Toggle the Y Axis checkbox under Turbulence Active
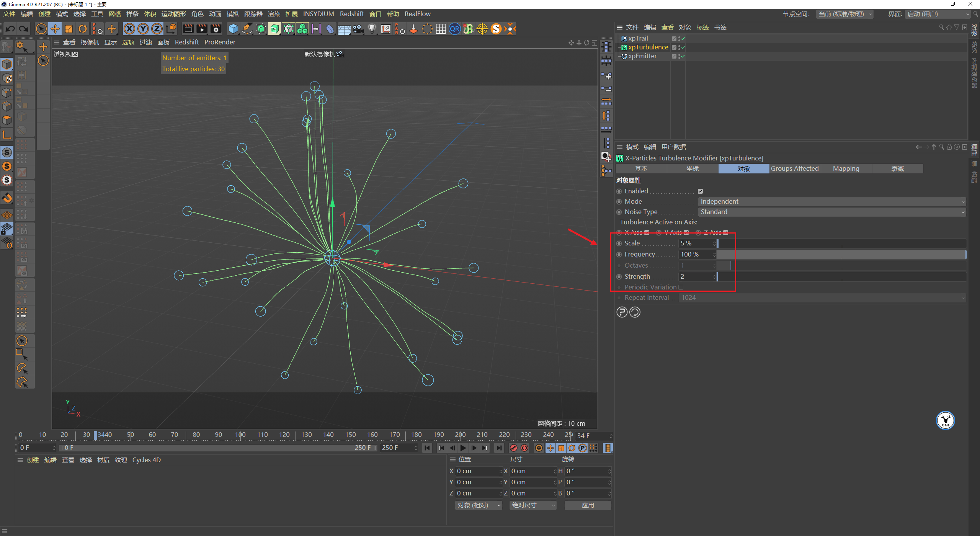The image size is (980, 536). pos(686,233)
